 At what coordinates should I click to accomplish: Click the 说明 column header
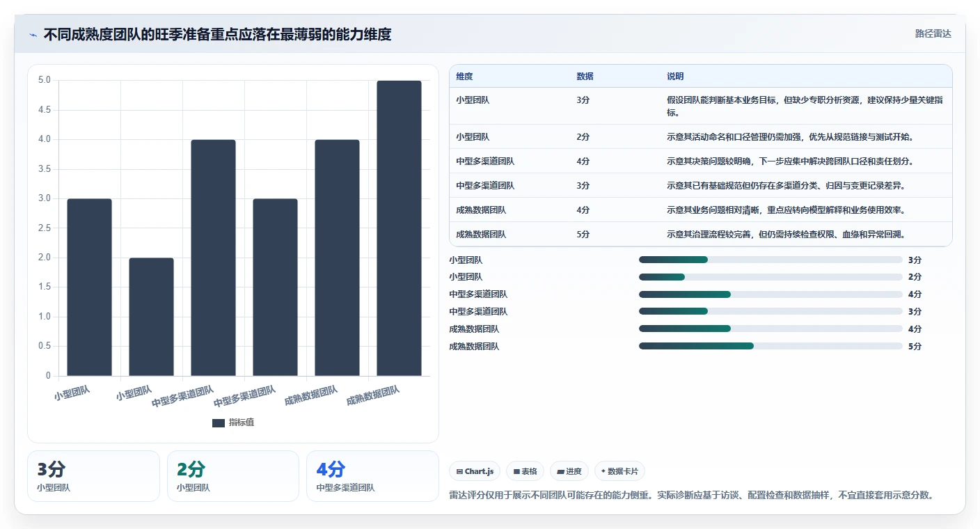(675, 77)
